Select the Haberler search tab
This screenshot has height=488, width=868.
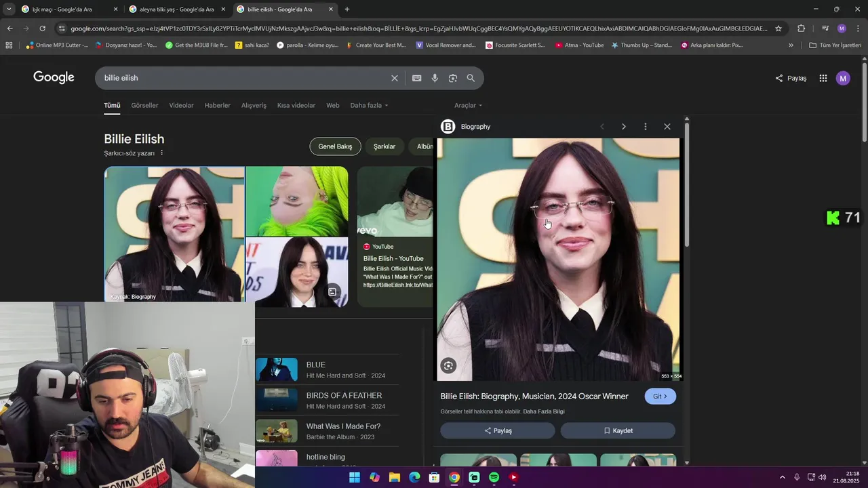[x=218, y=105]
